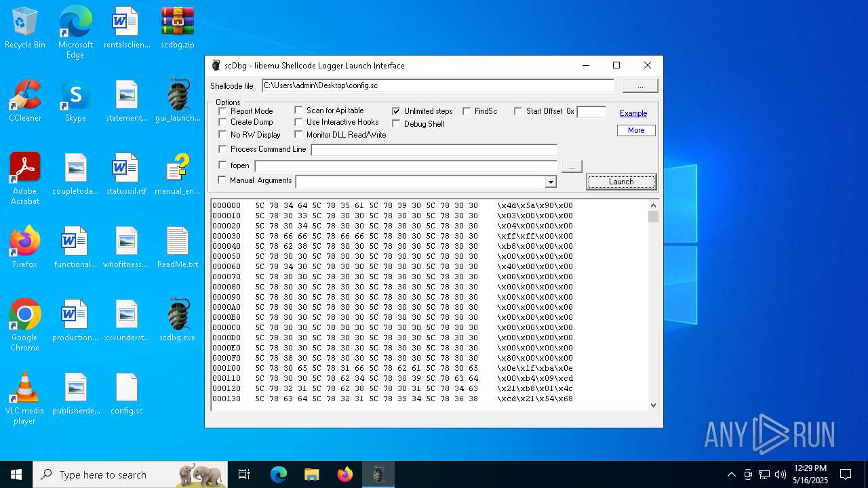
Task: Select the whofitness image file icon
Action: (127, 247)
